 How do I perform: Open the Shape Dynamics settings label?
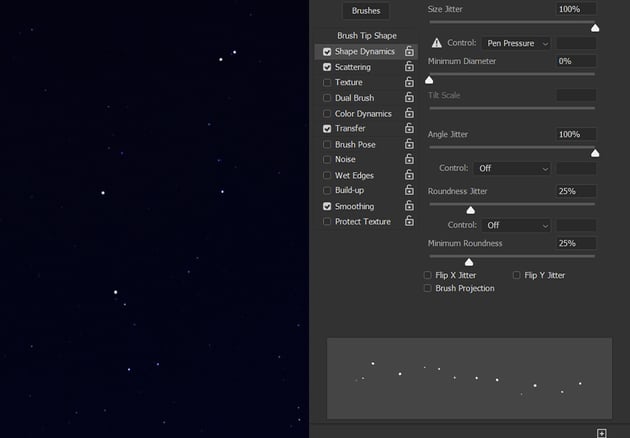click(x=365, y=51)
